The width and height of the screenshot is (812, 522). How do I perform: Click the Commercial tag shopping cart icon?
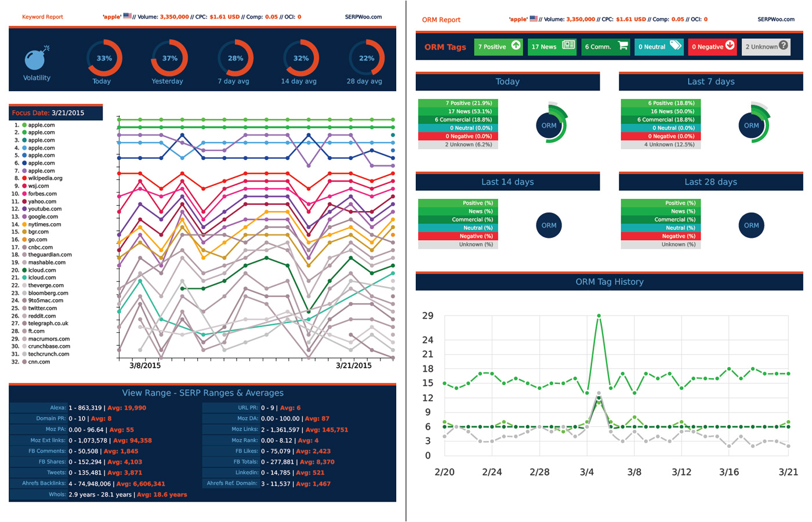[x=623, y=45]
